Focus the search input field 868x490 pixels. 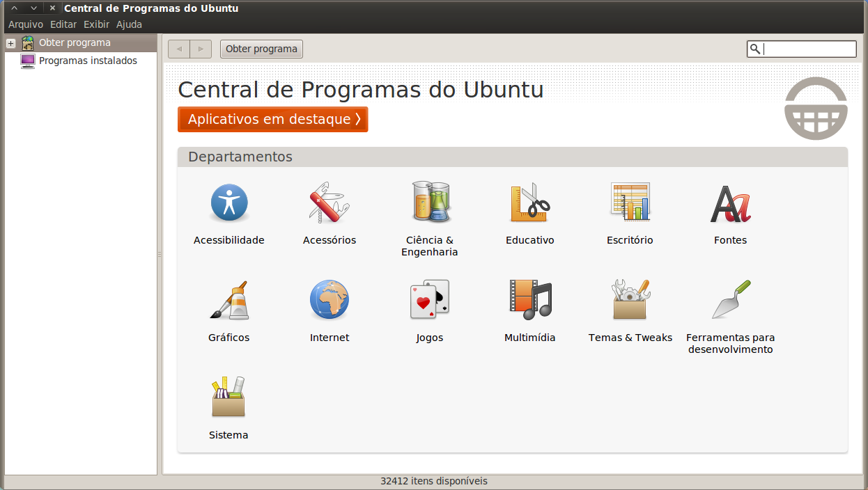(x=801, y=49)
